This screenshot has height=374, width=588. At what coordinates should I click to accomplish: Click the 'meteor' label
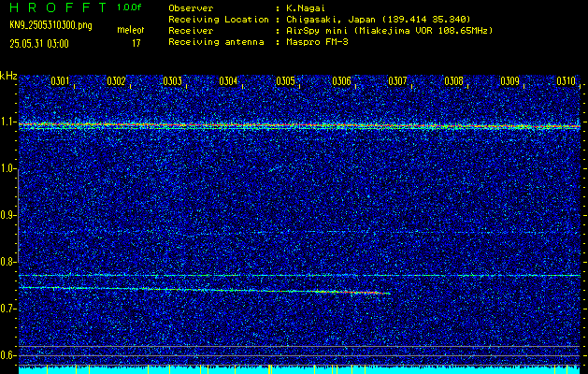tap(131, 30)
